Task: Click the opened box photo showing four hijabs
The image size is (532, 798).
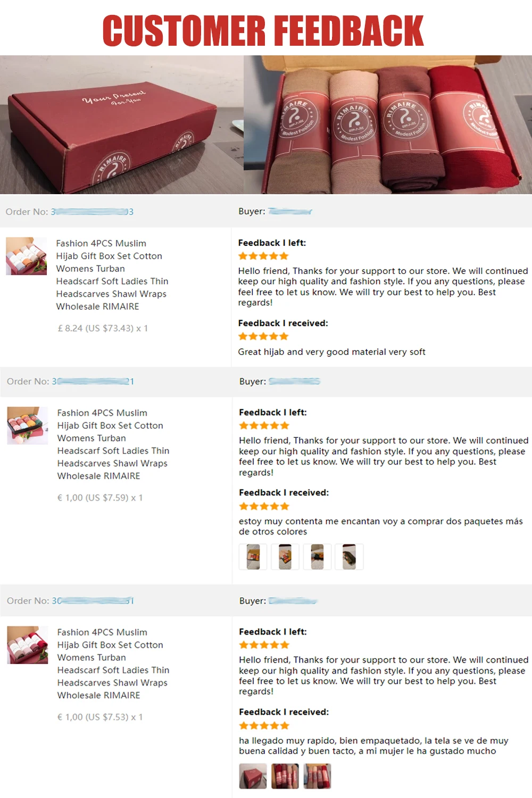Action: (x=388, y=124)
